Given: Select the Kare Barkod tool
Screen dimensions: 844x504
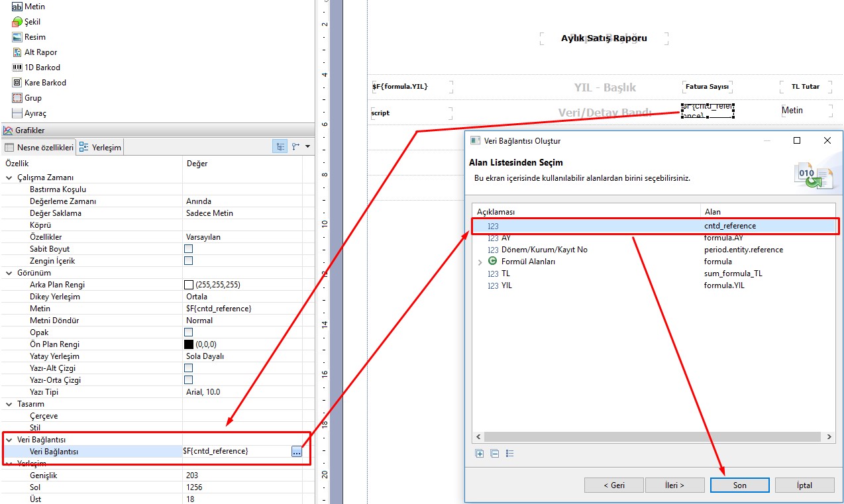Looking at the screenshot, I should click(x=45, y=83).
